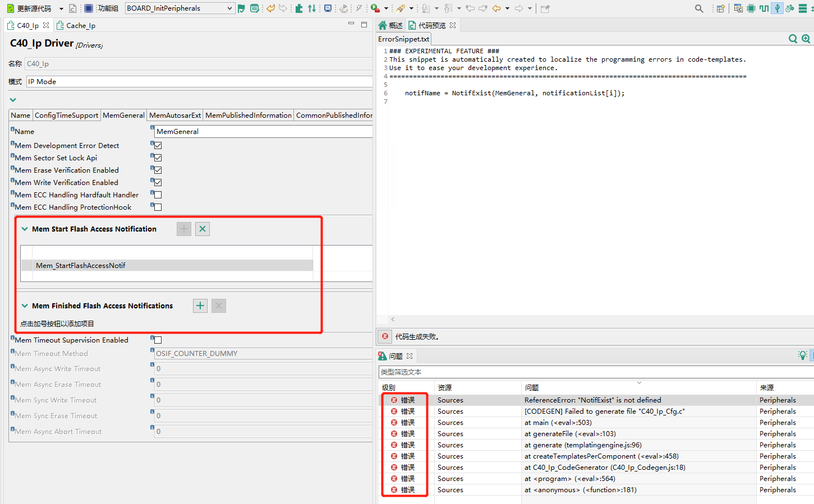Collapse the Mem Start Flash Access Notification section

coord(24,229)
